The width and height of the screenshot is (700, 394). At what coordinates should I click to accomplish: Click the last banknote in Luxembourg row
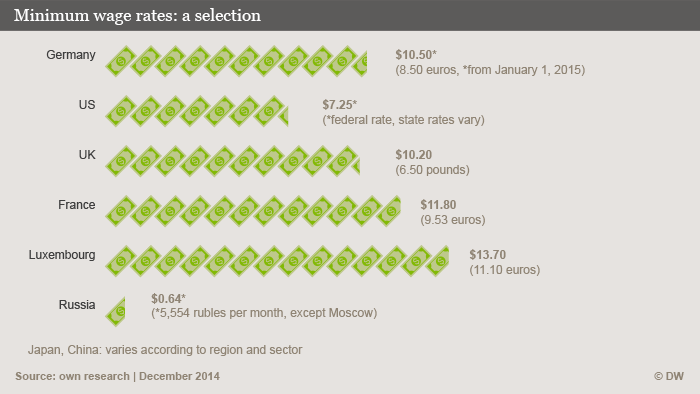[438, 261]
